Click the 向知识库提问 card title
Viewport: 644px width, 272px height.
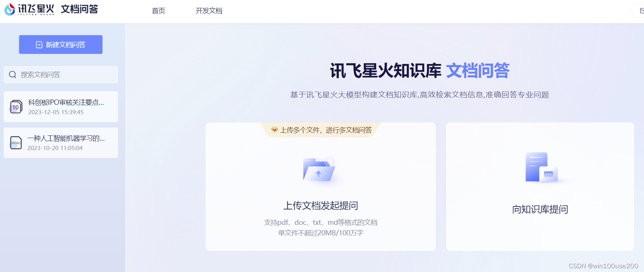click(540, 209)
